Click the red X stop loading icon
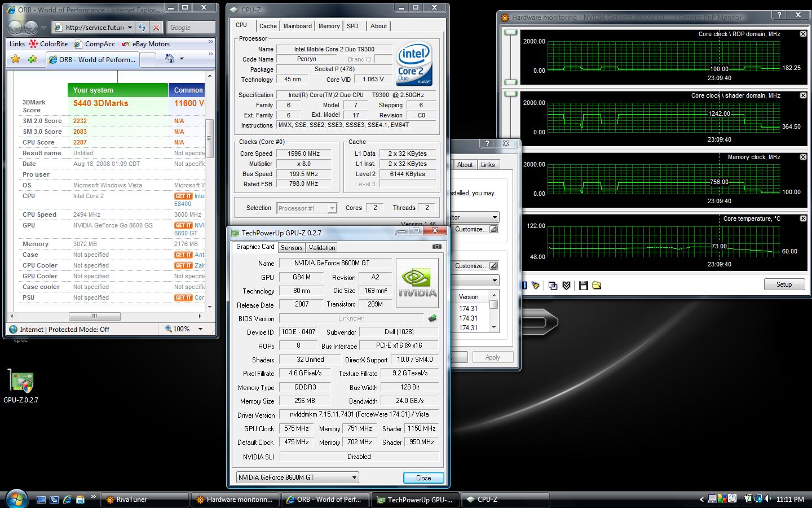 pyautogui.click(x=156, y=27)
